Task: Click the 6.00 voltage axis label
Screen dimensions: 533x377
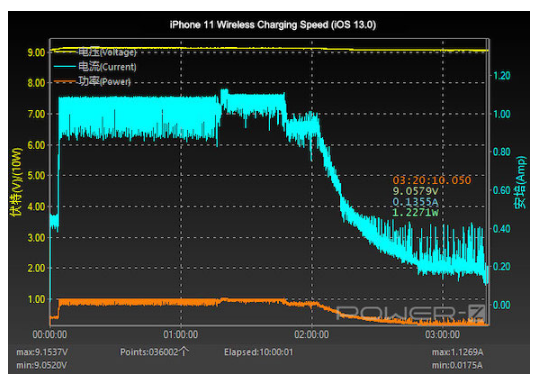Action: click(36, 145)
